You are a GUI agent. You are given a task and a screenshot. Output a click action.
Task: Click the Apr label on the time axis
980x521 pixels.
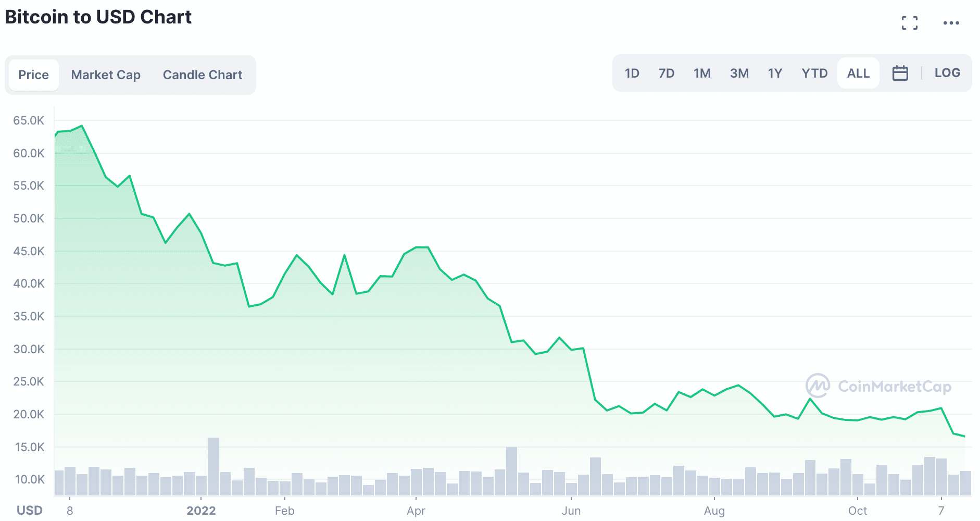[x=416, y=511]
